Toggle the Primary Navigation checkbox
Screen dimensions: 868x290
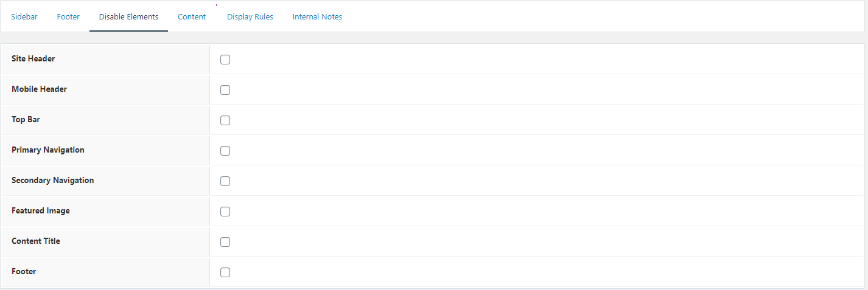pyautogui.click(x=225, y=151)
